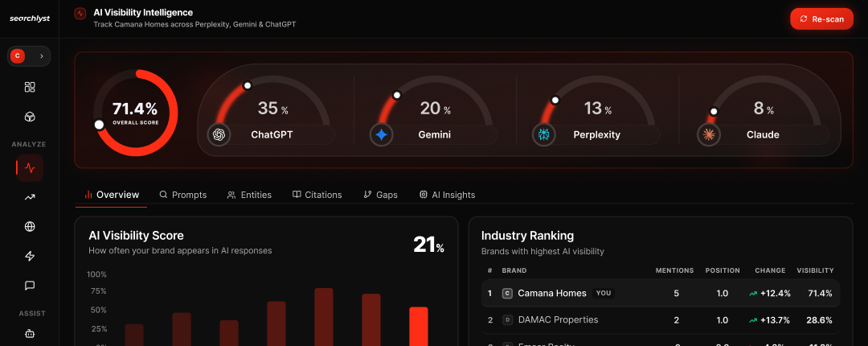Click the Perplexity score label

[x=596, y=134]
